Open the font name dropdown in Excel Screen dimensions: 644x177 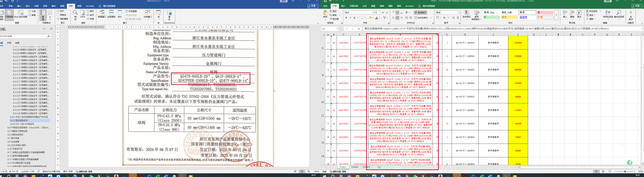tap(372, 12)
